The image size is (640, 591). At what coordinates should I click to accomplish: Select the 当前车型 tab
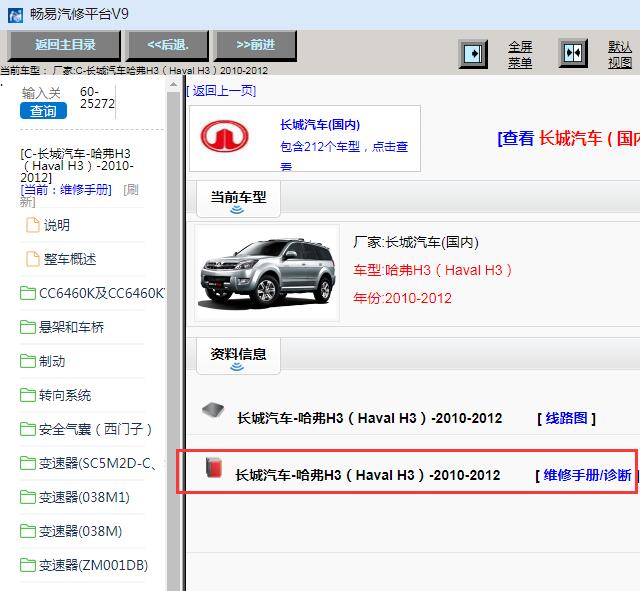tap(238, 199)
